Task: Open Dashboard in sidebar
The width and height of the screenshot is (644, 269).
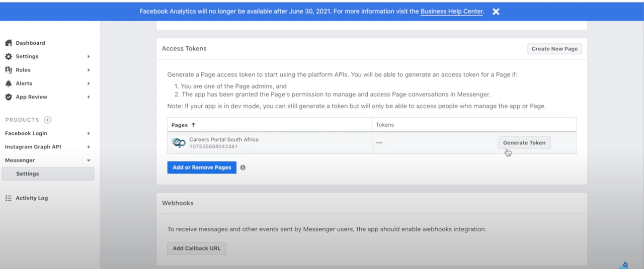Action: (x=30, y=43)
